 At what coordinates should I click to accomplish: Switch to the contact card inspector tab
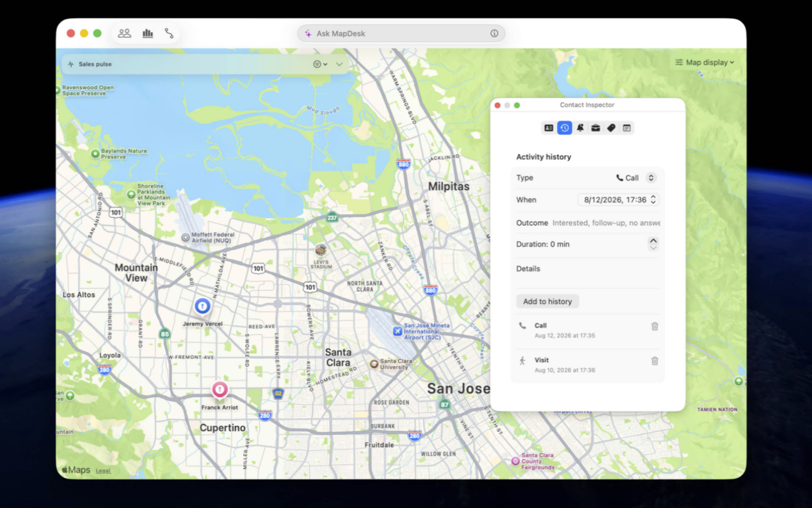(549, 128)
